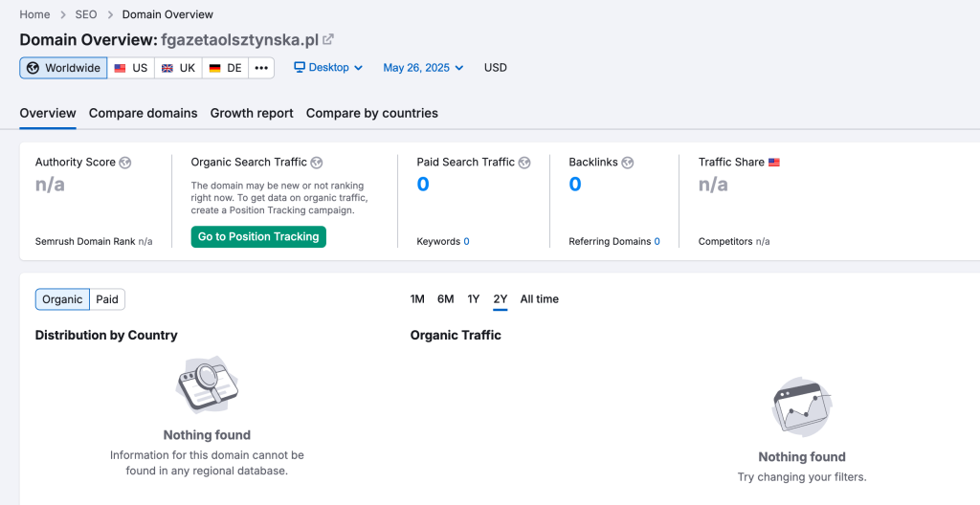
Task: Click the Organic Traffic heading
Action: [456, 336]
